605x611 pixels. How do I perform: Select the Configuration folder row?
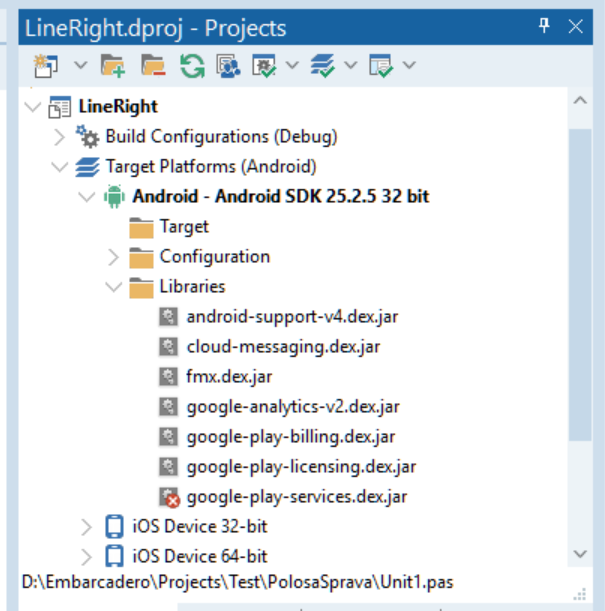click(x=215, y=257)
